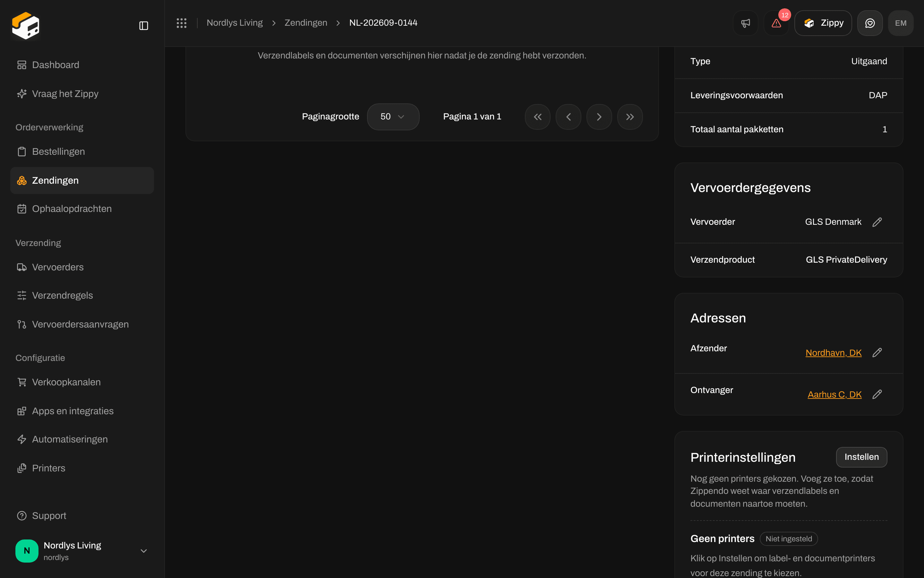924x578 pixels.
Task: Open the alerts warning icon with badge 12
Action: coord(776,23)
